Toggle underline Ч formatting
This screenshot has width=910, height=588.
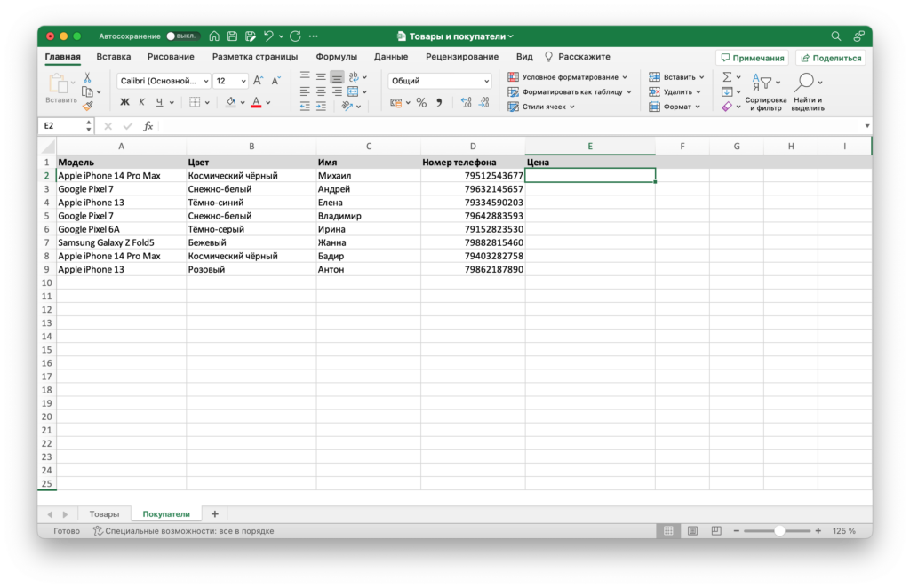tap(160, 103)
